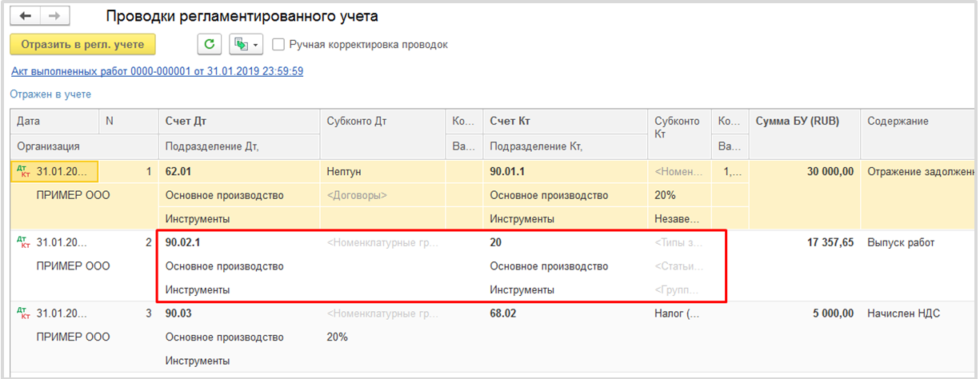Click the Дт/Кт icon in row 2

(x=22, y=243)
